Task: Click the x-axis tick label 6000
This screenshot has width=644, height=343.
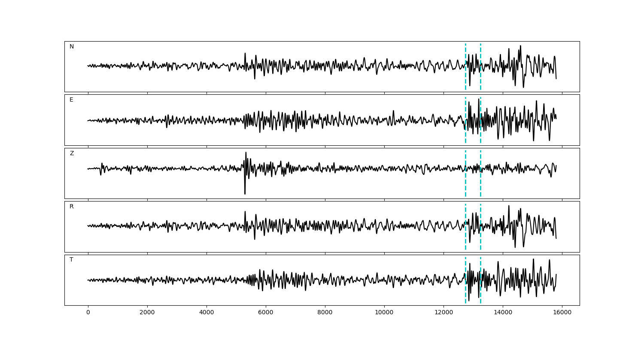Action: coord(266,313)
